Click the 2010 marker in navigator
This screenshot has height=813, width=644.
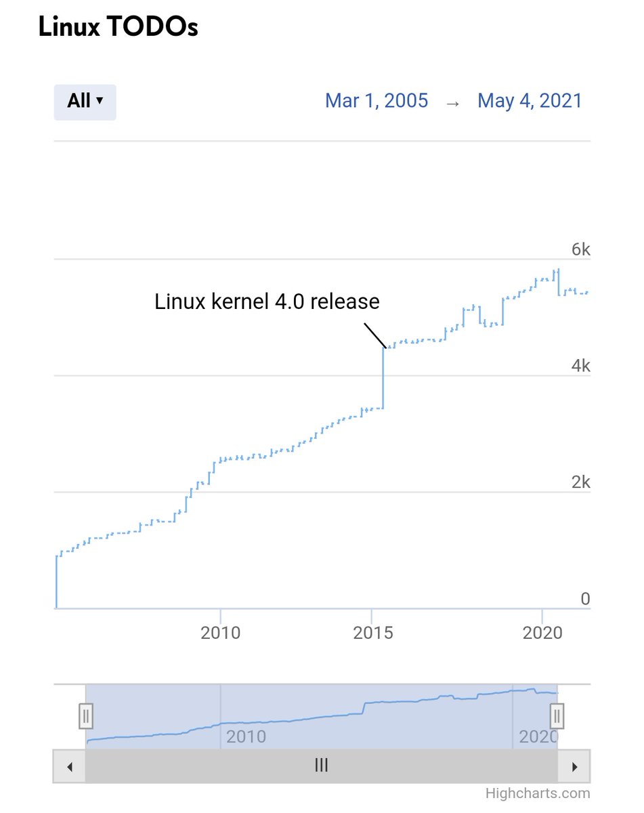point(246,736)
